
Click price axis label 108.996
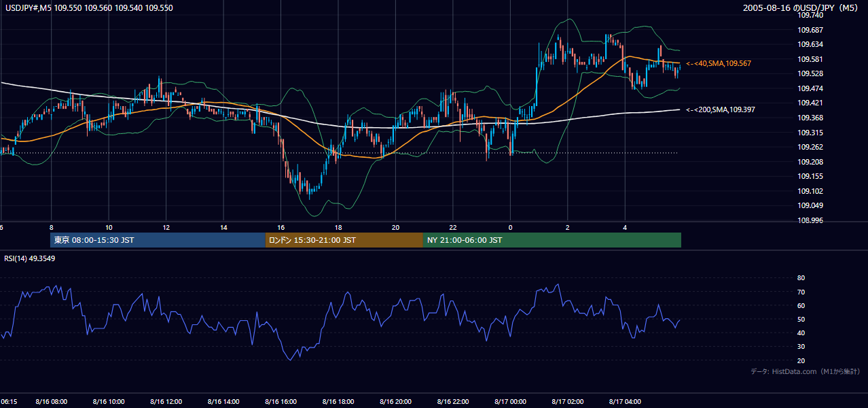810,220
